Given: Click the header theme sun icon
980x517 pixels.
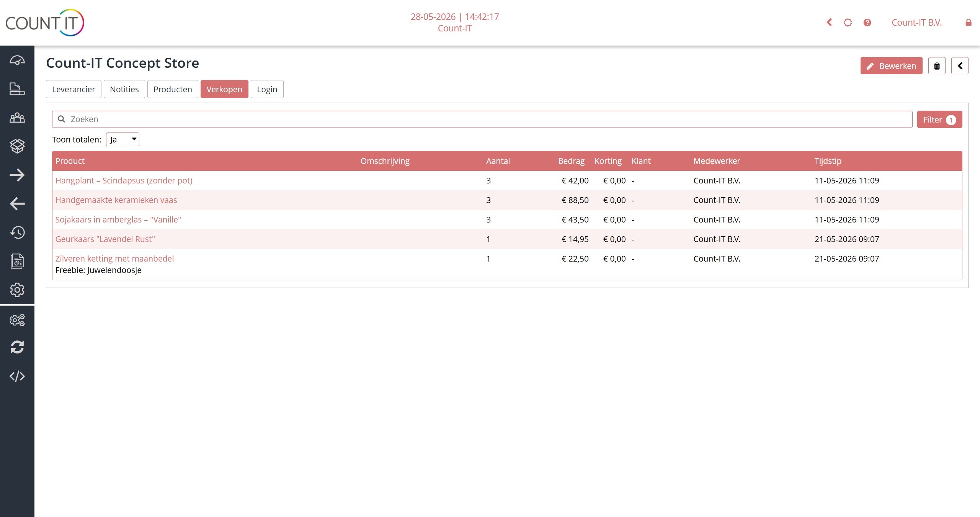Looking at the screenshot, I should (848, 23).
